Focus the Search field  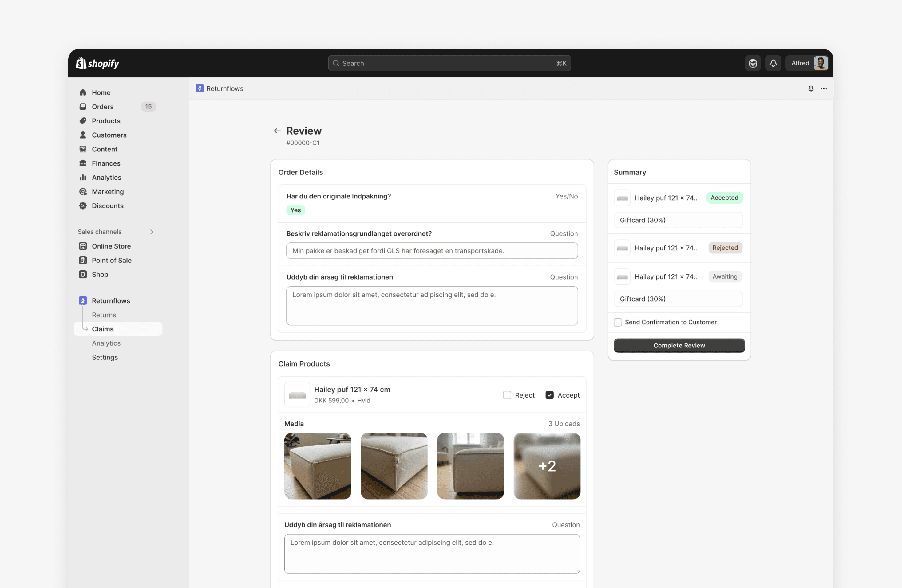click(449, 63)
